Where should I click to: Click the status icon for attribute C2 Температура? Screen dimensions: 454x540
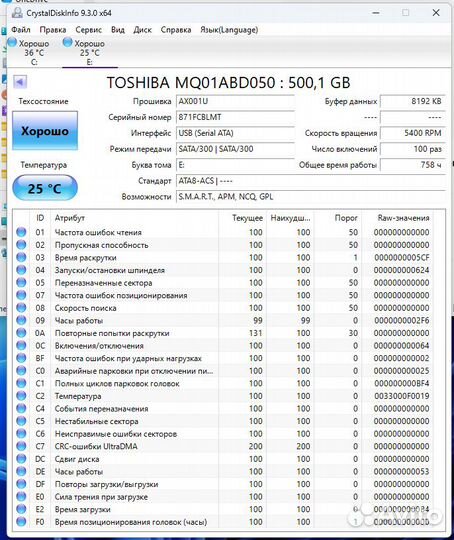point(21,396)
